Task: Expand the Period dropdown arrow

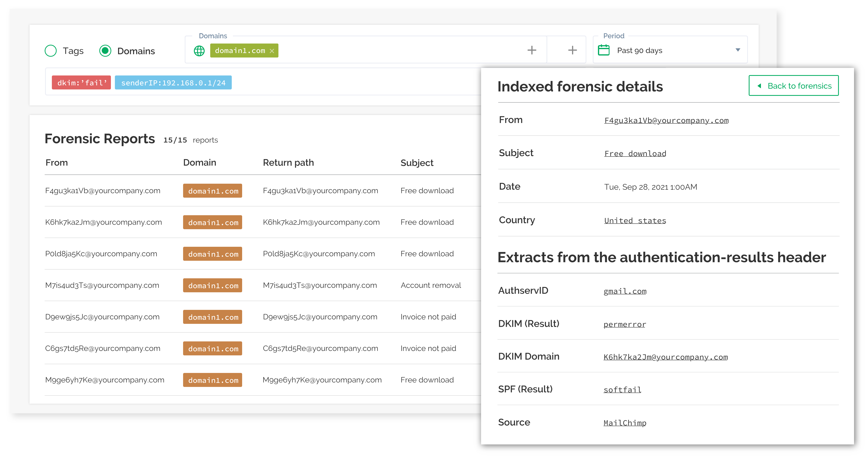Action: (x=738, y=50)
